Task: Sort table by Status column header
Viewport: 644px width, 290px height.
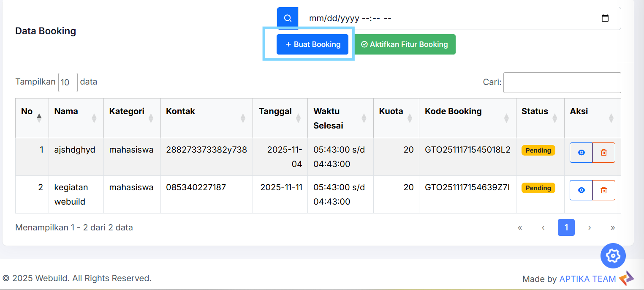Action: [x=540, y=118]
